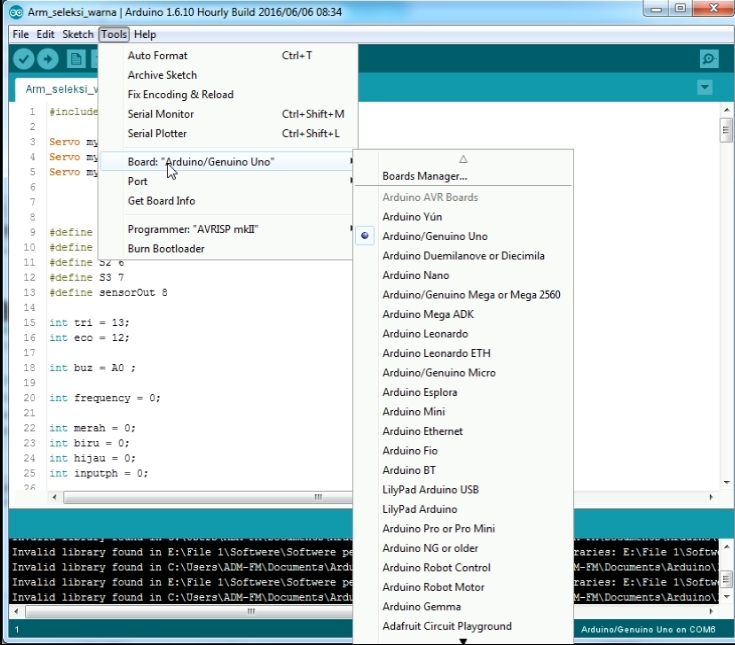Expand the Programmer submenu arrow
Viewport: 735px width, 645px height.
351,229
